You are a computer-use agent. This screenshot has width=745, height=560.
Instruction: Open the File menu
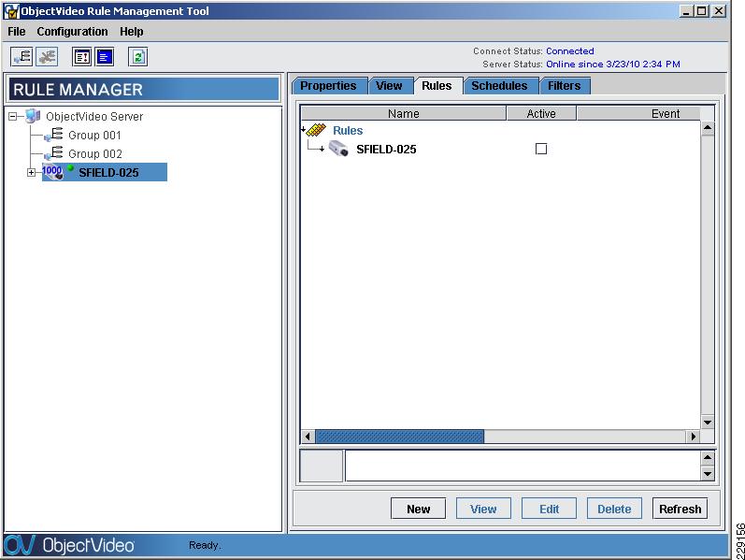click(17, 32)
